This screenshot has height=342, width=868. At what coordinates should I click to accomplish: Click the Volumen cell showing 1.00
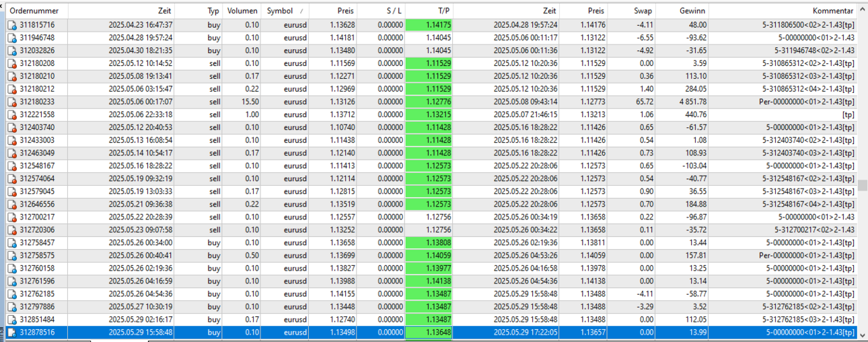[x=252, y=114]
